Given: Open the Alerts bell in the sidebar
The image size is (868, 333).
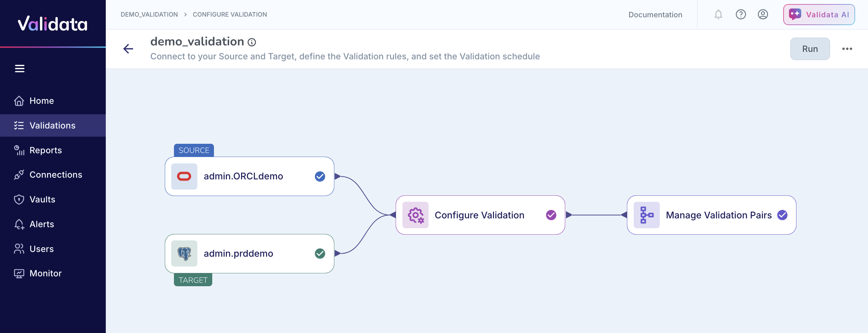Looking at the screenshot, I should [19, 224].
